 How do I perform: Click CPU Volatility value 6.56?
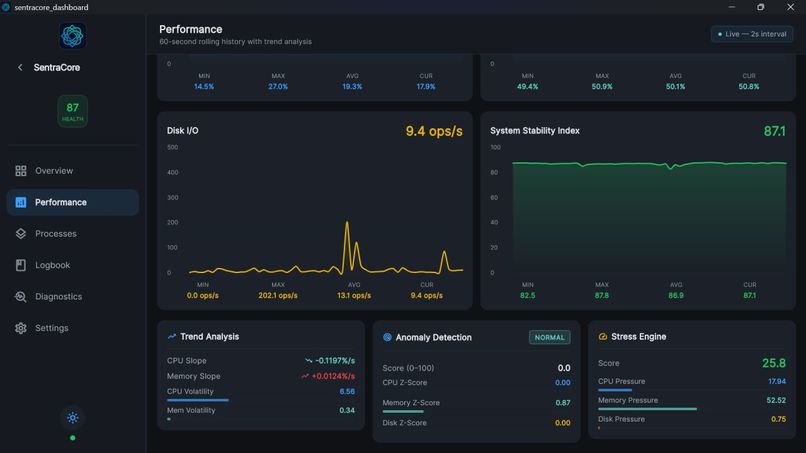point(347,391)
